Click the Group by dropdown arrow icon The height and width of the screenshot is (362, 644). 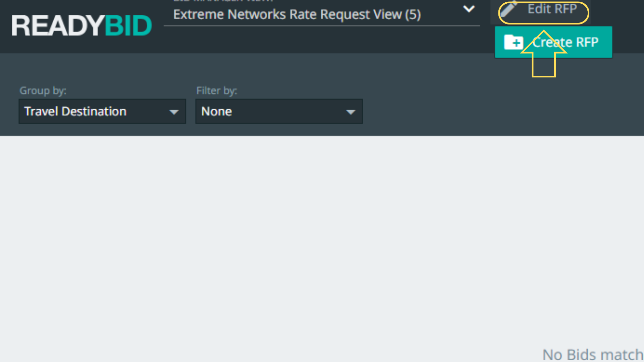coord(174,112)
